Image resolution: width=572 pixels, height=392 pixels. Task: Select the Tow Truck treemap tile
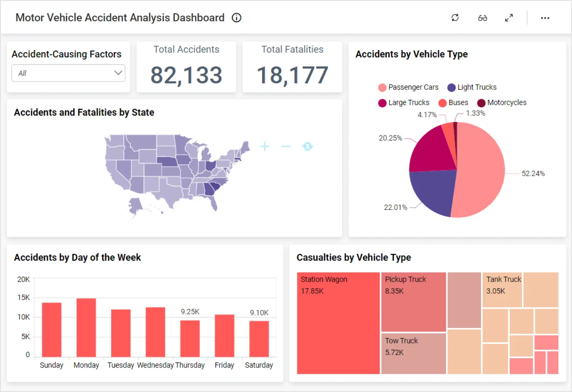pos(414,354)
